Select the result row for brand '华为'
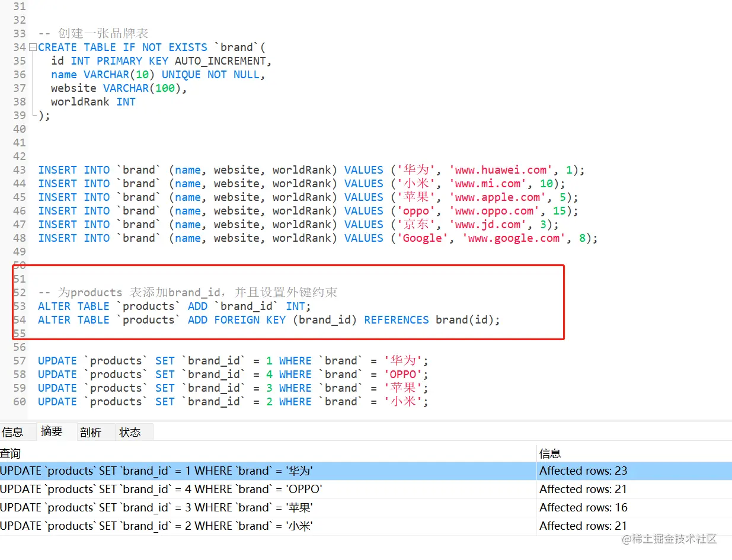Screen dimensions: 732x560 (x=366, y=471)
